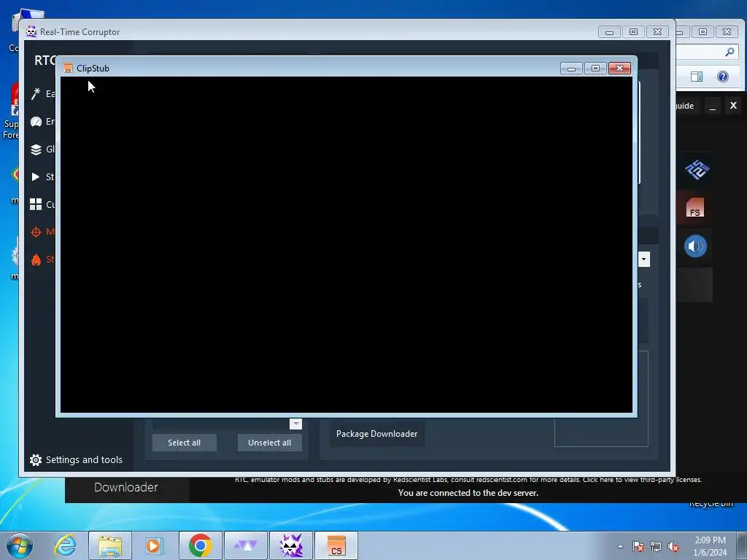Open Settings and tools
The width and height of the screenshot is (747, 560).
pos(76,459)
